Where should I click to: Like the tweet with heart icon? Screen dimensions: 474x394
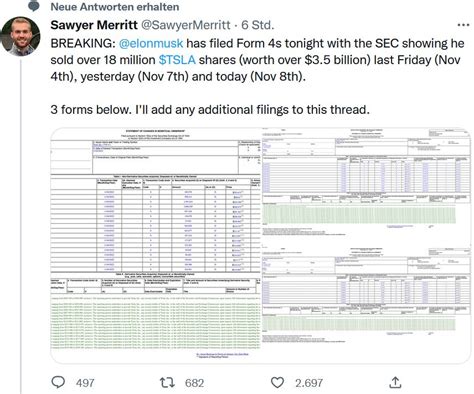tap(277, 382)
